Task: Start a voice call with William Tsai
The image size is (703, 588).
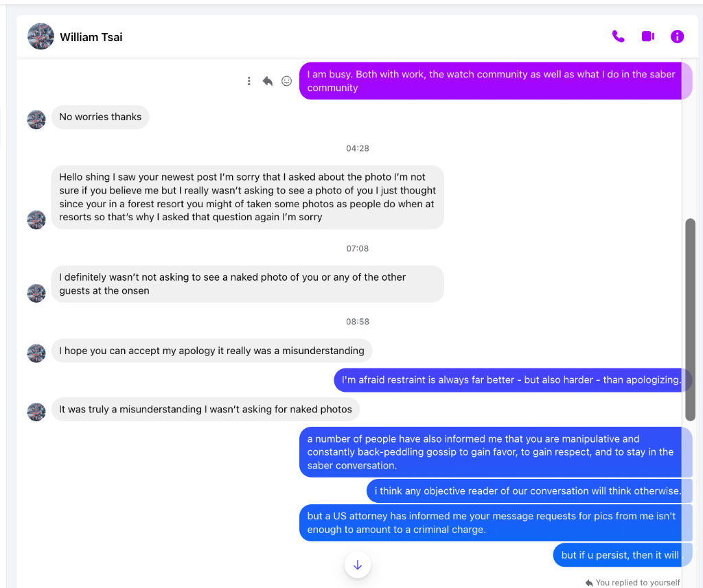Action: coord(619,36)
